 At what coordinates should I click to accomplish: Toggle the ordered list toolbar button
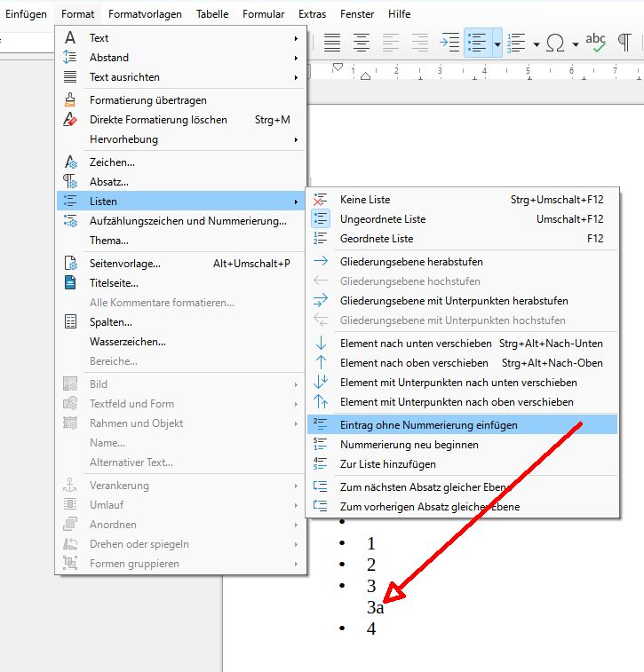click(517, 42)
